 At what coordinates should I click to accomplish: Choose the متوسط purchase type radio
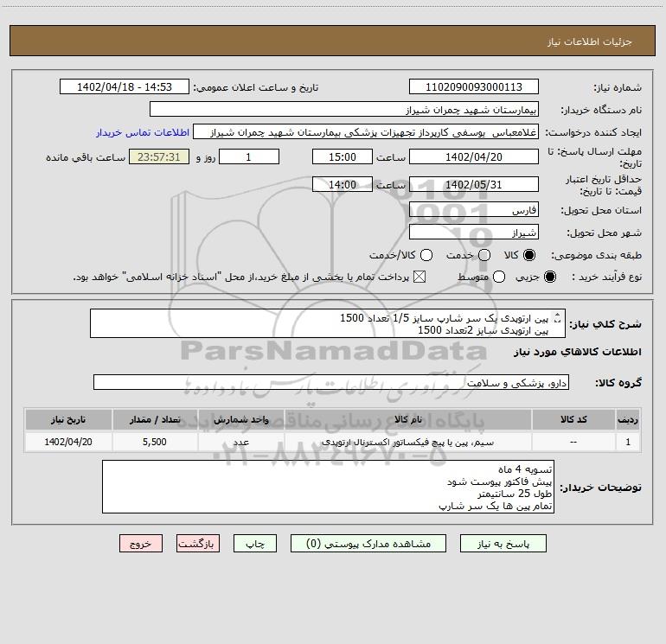pos(499,277)
